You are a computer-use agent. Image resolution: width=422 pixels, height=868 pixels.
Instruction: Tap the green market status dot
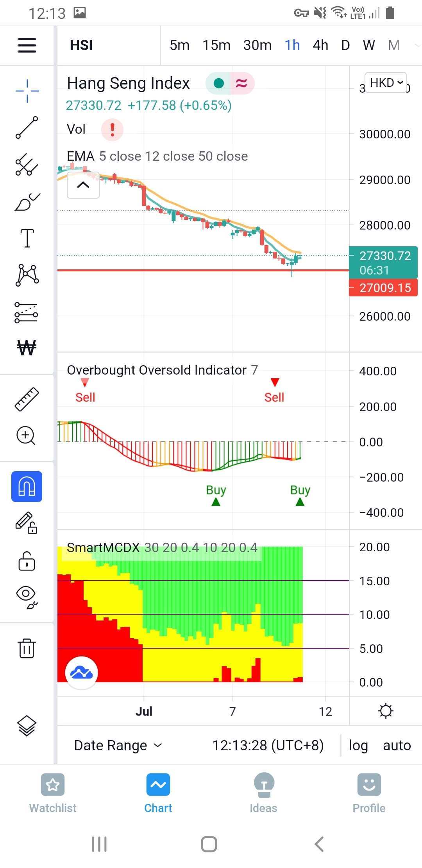coord(219,83)
